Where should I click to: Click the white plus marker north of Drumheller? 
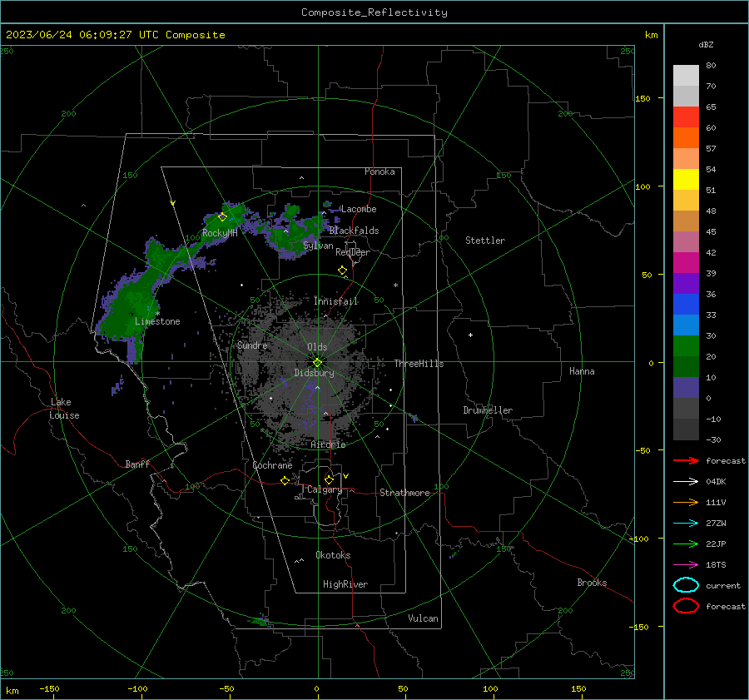470,335
